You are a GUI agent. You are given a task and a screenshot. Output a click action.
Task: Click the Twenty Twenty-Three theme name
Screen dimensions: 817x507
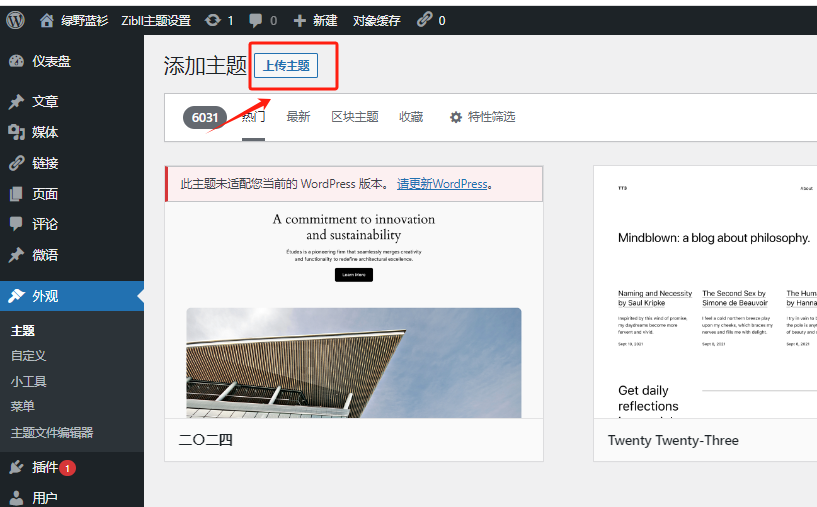[x=673, y=440]
